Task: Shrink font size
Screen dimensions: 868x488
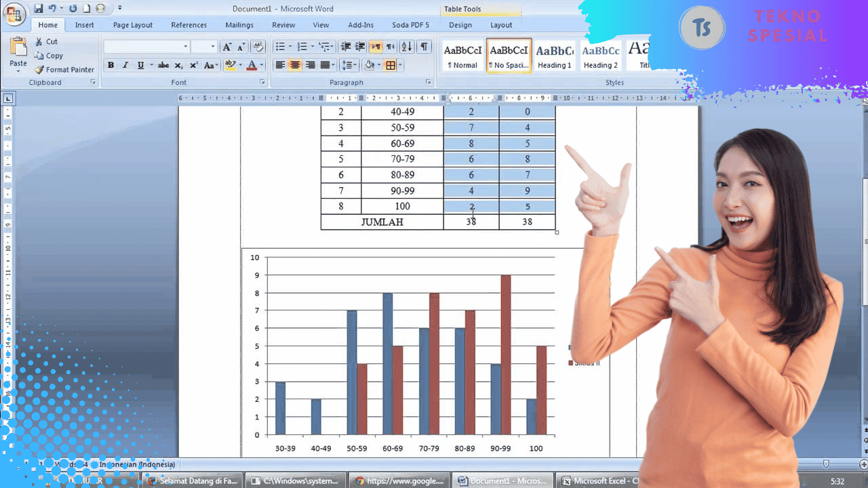Action: pos(241,47)
